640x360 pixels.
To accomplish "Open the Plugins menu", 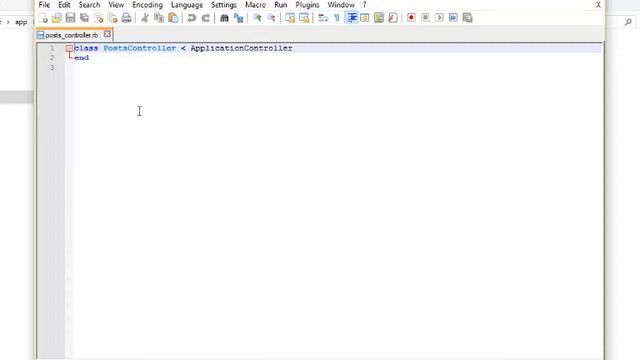I will (x=307, y=5).
